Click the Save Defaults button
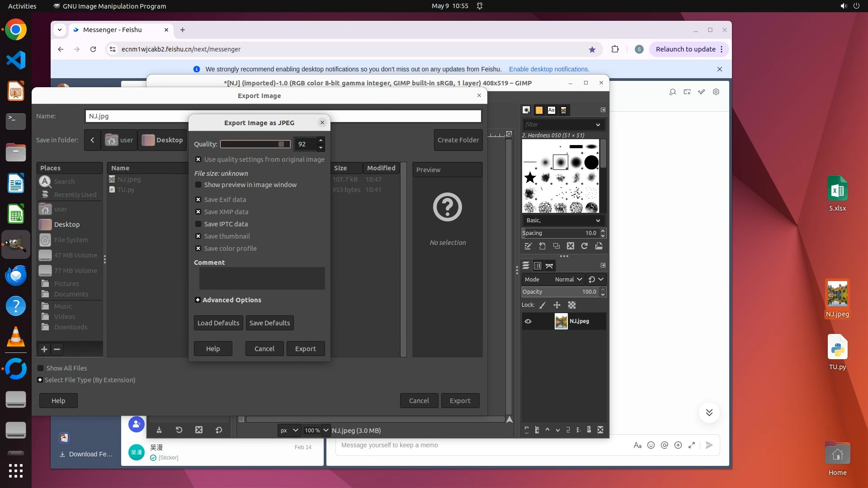868x488 pixels. [269, 323]
